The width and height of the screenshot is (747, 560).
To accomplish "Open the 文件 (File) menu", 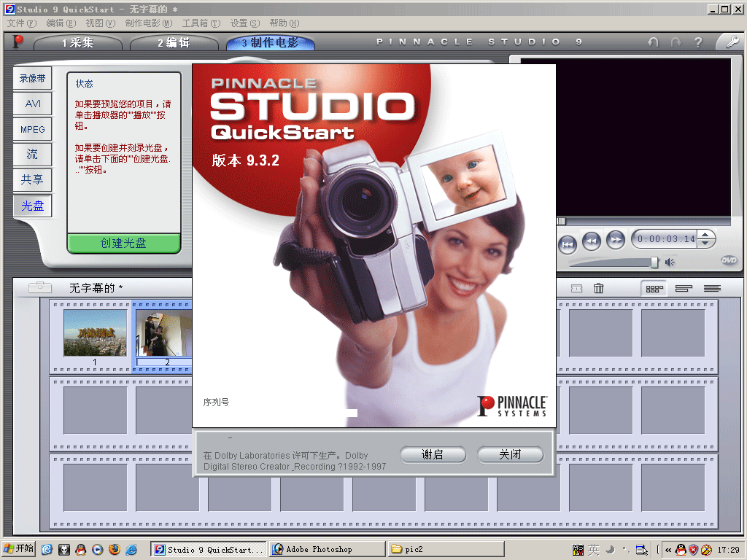I will tap(22, 23).
